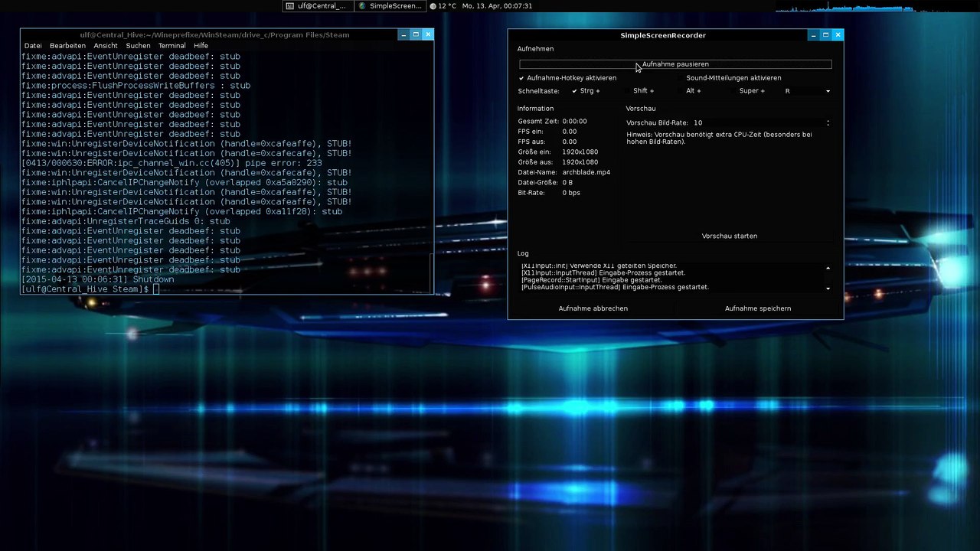Viewport: 980px width, 551px height.
Task: Click the Gesamt Zeit value 0:00:00
Action: point(574,121)
